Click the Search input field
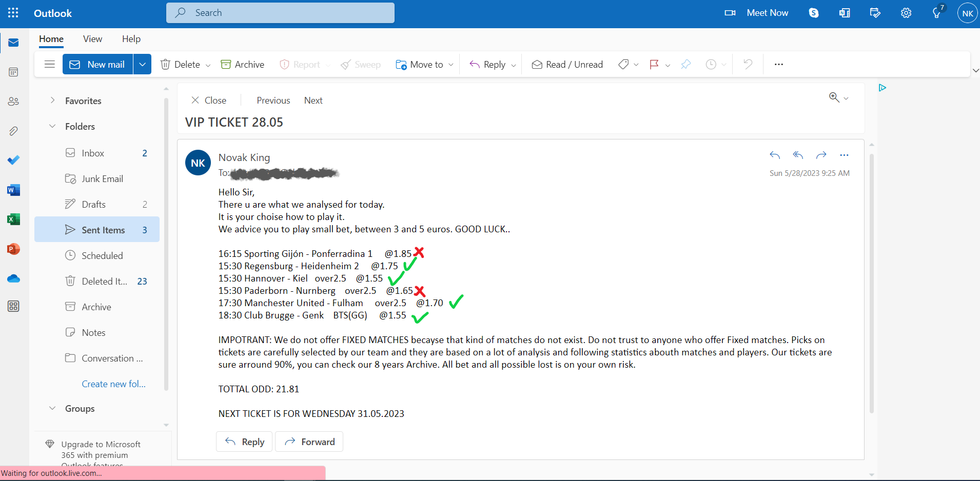Viewport: 980px width, 481px height. click(x=280, y=13)
